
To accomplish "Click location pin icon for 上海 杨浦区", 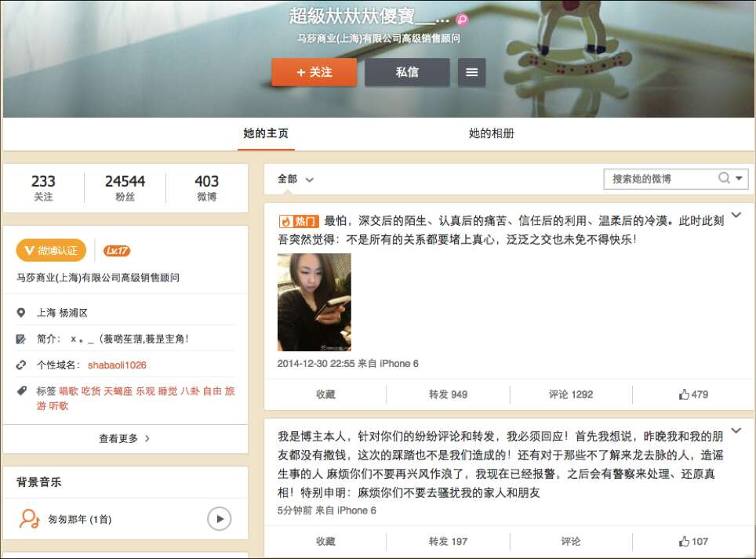I will click(x=20, y=313).
